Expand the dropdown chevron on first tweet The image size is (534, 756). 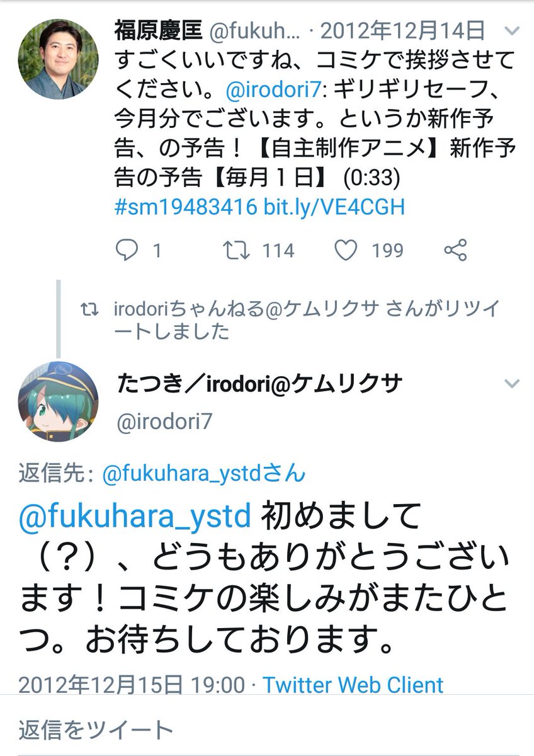click(x=513, y=30)
